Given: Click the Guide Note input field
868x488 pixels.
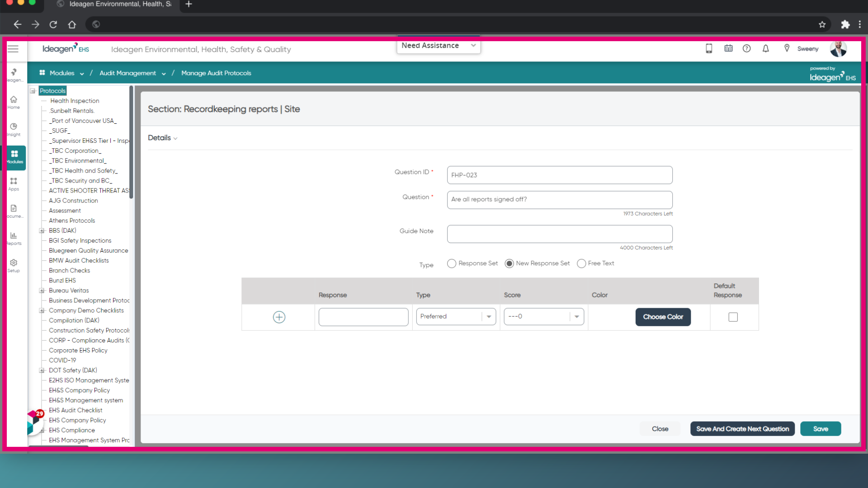Looking at the screenshot, I should (559, 234).
